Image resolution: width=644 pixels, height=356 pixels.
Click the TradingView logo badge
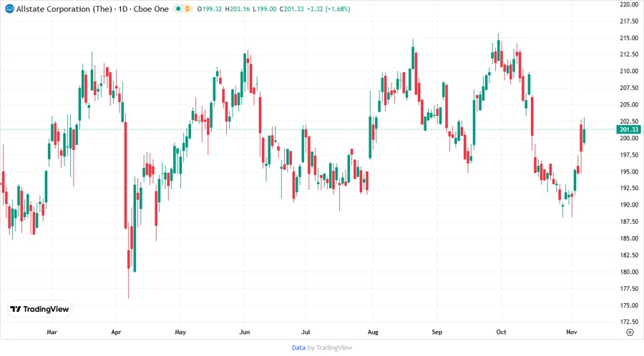click(40, 310)
